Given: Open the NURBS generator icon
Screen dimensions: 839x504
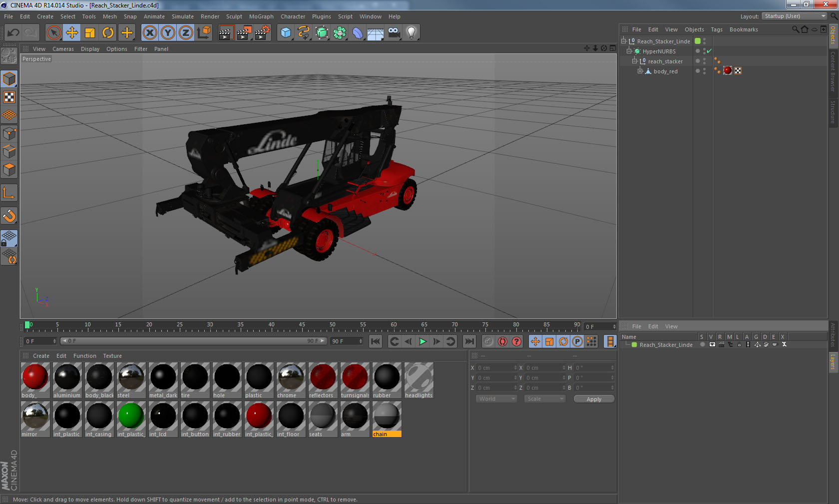Looking at the screenshot, I should pos(322,33).
